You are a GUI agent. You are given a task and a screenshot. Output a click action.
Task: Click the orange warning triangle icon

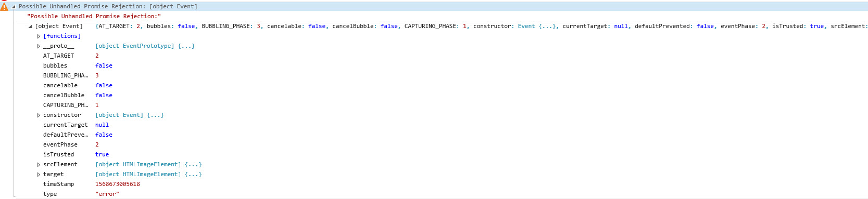pos(4,7)
